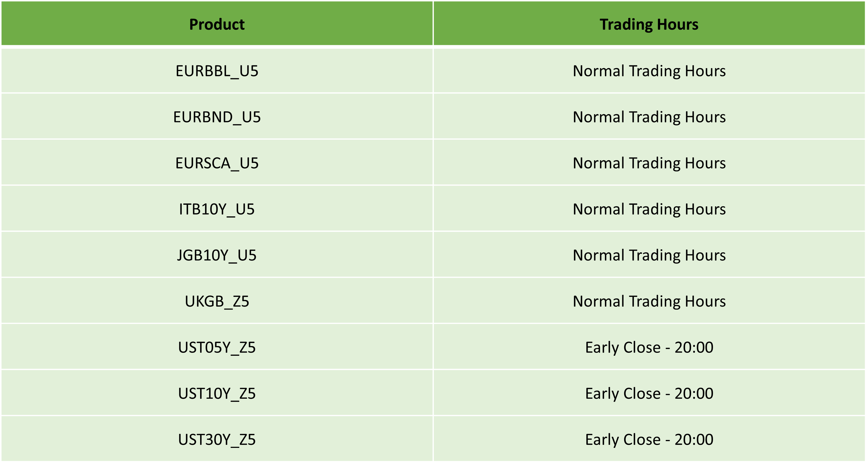Click the Product column header
Image resolution: width=868 pixels, height=463 pixels.
[217, 23]
